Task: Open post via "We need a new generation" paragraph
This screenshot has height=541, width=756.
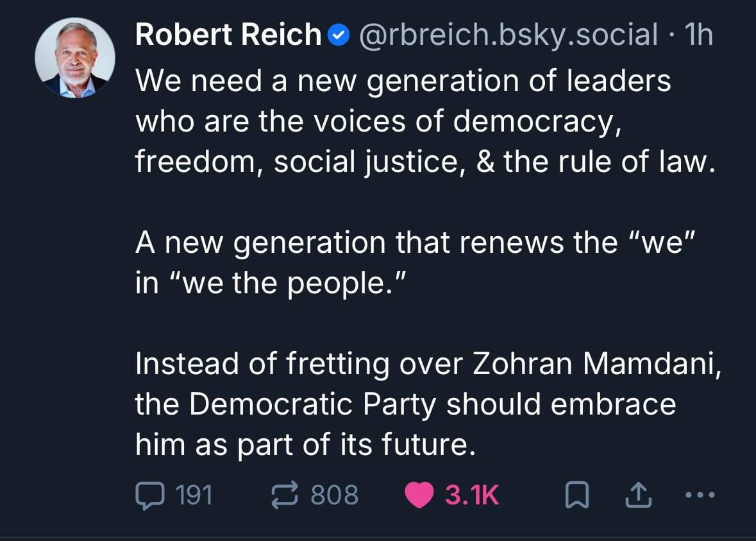Action: coord(403,122)
